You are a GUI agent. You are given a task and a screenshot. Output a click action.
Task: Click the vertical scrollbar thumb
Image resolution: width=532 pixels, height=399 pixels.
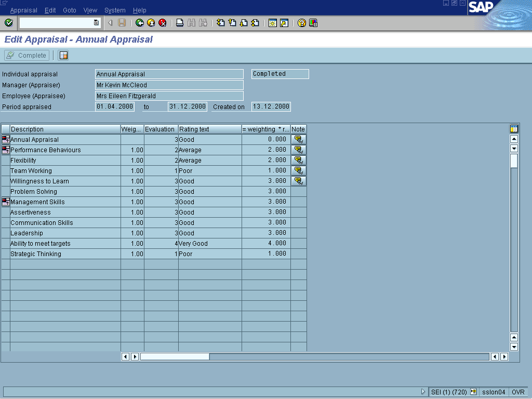[514, 161]
